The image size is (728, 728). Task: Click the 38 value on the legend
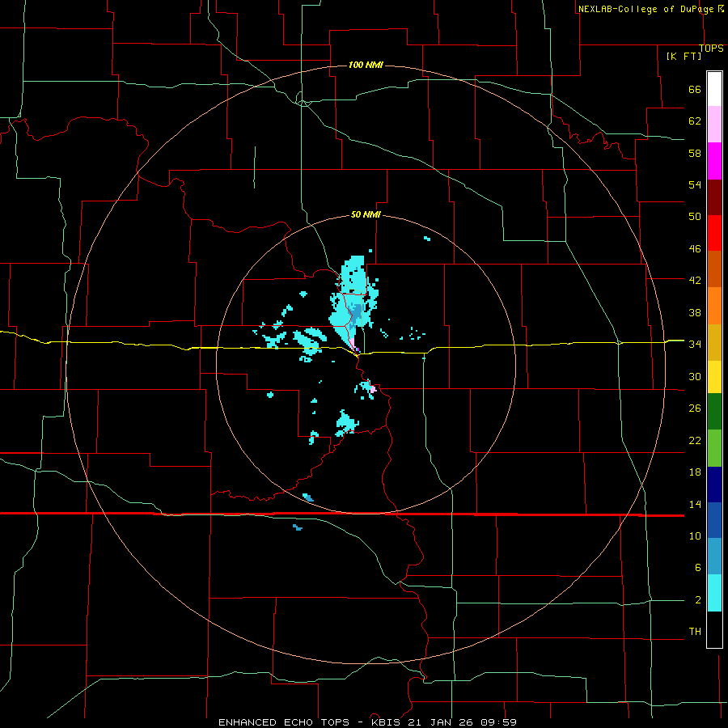click(x=695, y=312)
